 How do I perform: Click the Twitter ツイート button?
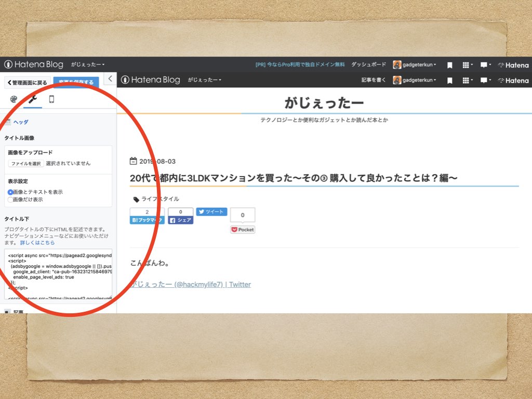click(x=211, y=212)
